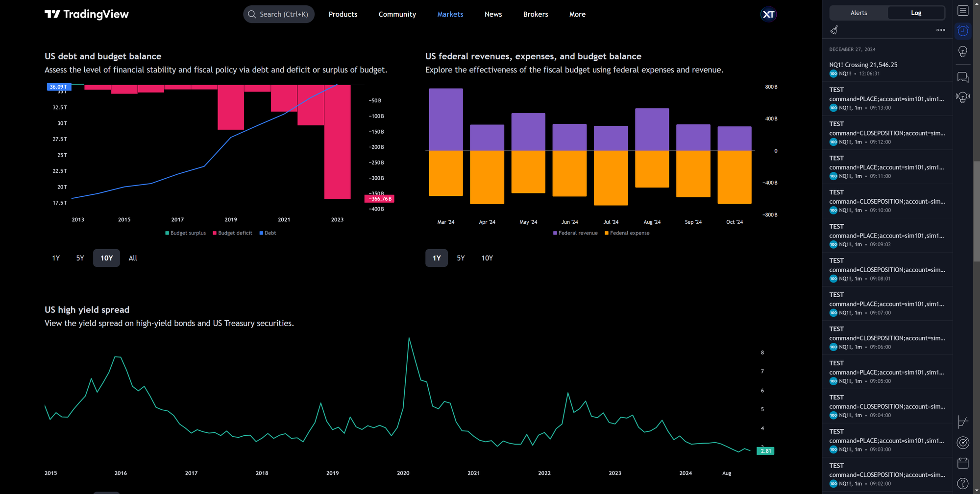Open the Brokers menu
The height and width of the screenshot is (494, 980).
coord(536,14)
